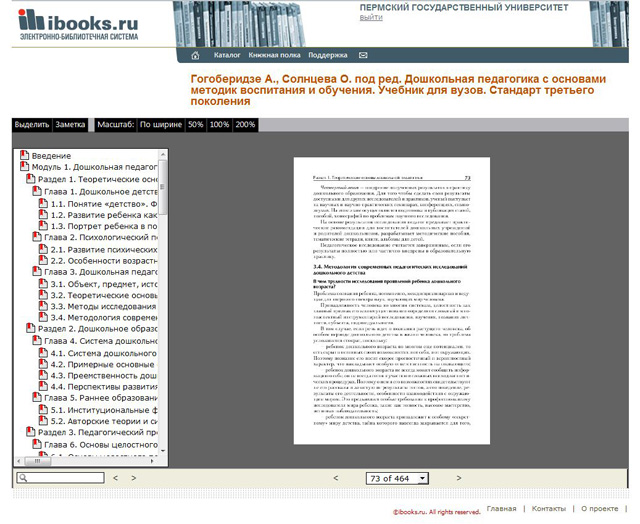The height and width of the screenshot is (524, 640).
Task: Click the page icon beside Глава 4
Action: pyautogui.click(x=37, y=340)
